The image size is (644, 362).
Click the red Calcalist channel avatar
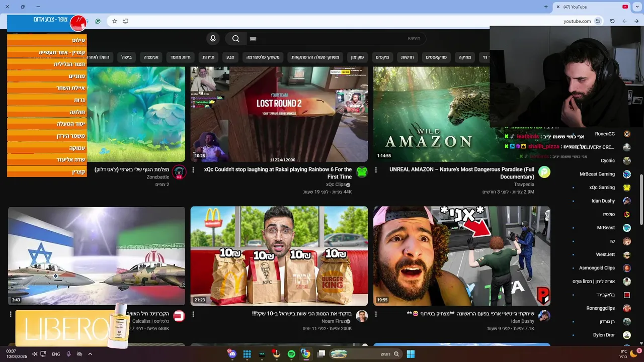pyautogui.click(x=179, y=316)
